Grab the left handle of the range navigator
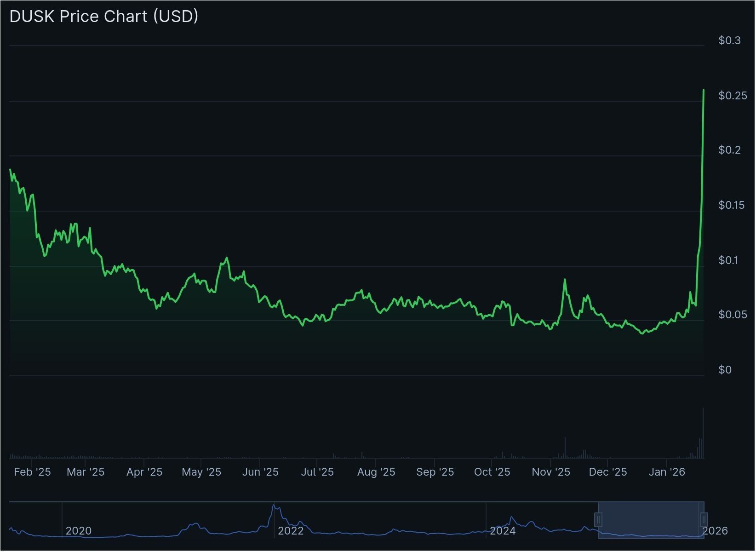This screenshot has width=756, height=552. [598, 520]
